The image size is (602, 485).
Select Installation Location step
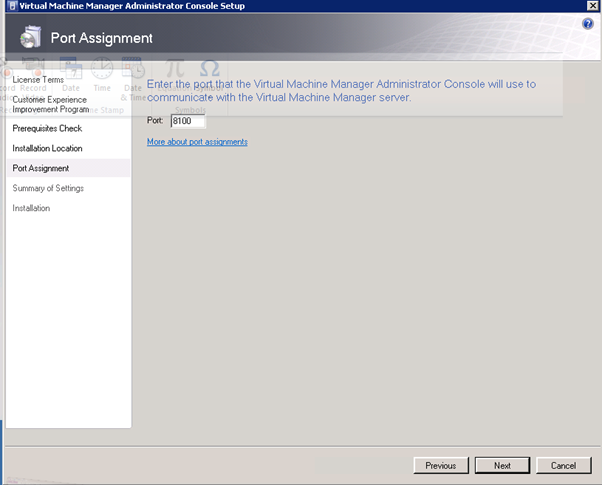(x=47, y=148)
